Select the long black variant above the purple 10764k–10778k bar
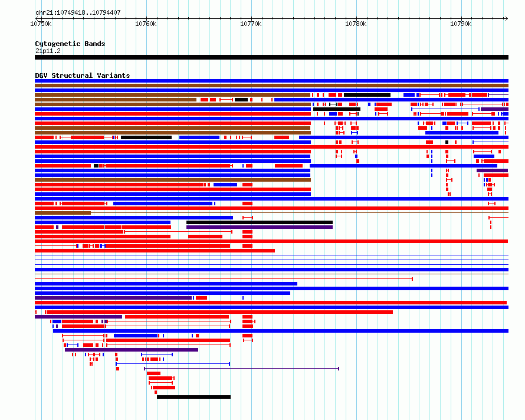The image size is (525, 420). click(x=260, y=222)
